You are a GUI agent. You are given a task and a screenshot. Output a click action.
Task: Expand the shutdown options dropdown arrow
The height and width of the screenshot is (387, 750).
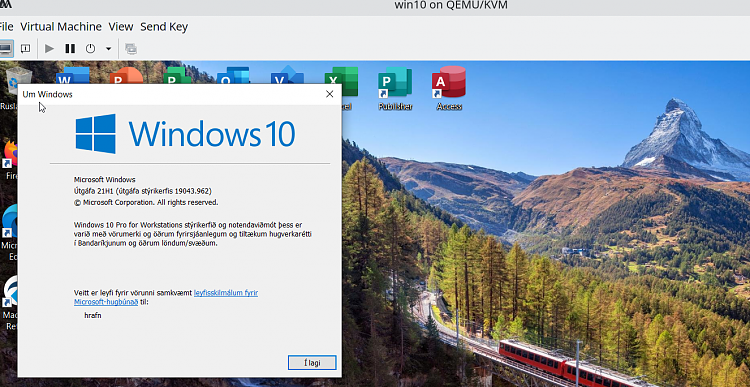coord(109,48)
